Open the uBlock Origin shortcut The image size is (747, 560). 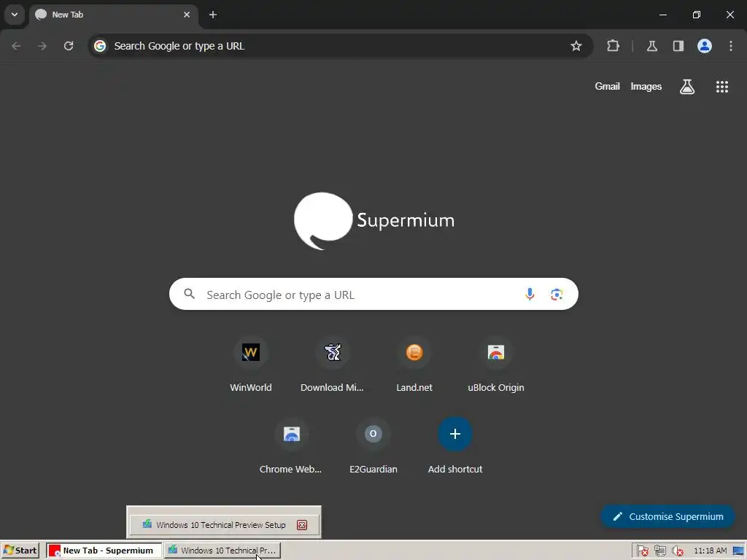tap(496, 365)
